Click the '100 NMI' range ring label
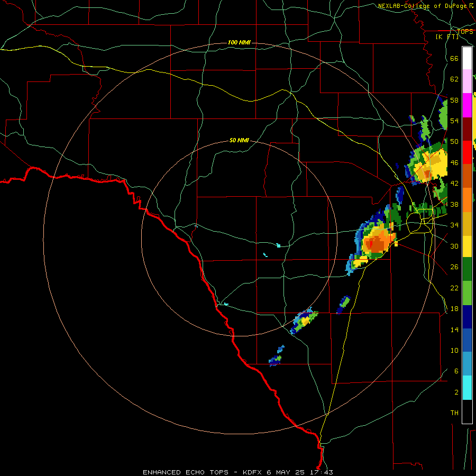Image resolution: width=476 pixels, height=476 pixels. pos(239,42)
